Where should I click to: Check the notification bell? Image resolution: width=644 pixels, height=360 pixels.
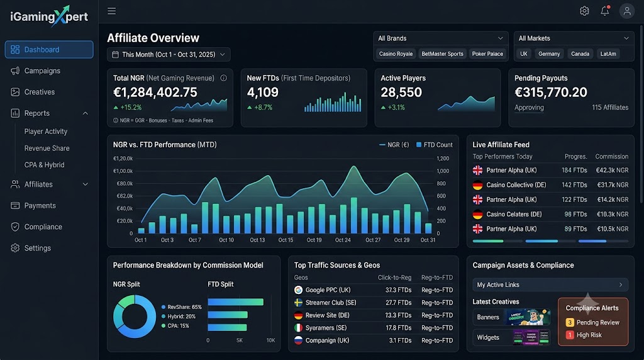(x=605, y=11)
